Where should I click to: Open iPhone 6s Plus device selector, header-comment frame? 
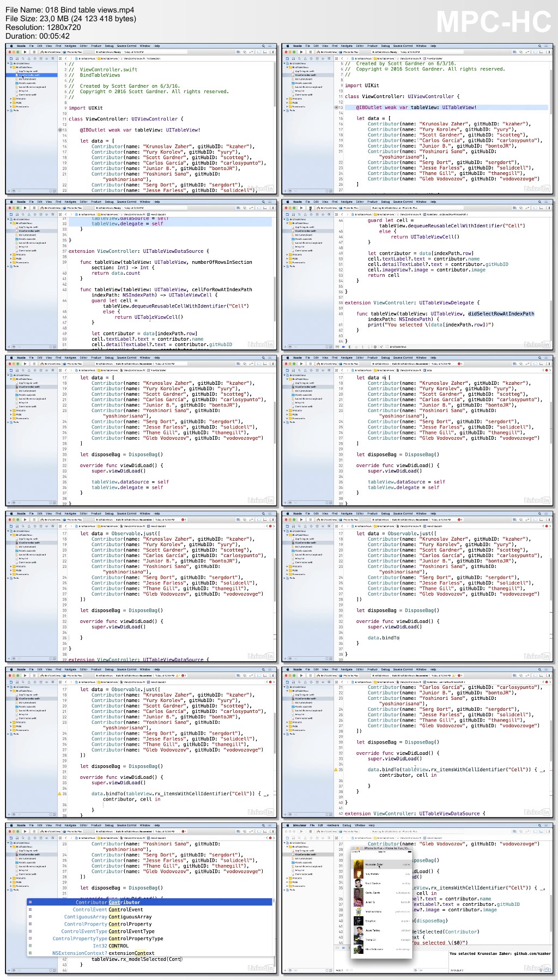tap(72, 52)
